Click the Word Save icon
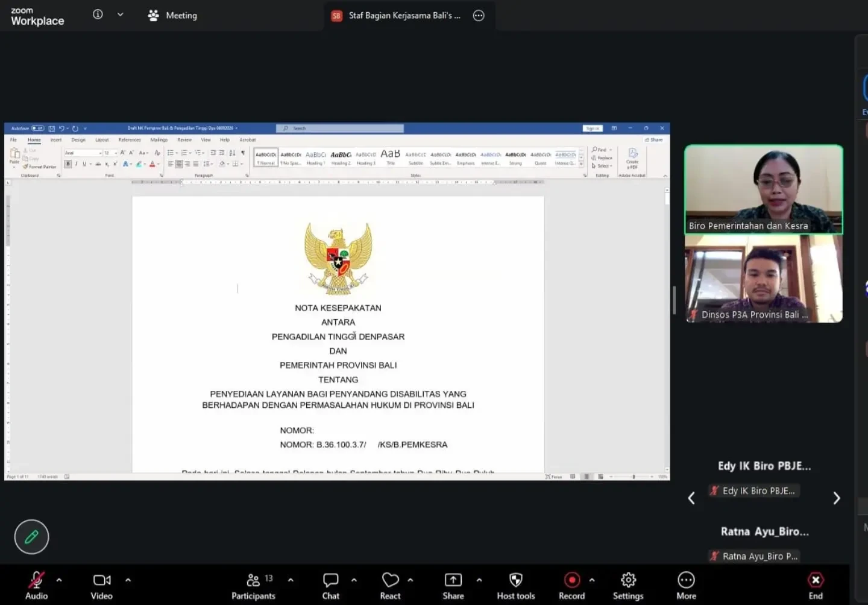The height and width of the screenshot is (605, 868). [52, 128]
